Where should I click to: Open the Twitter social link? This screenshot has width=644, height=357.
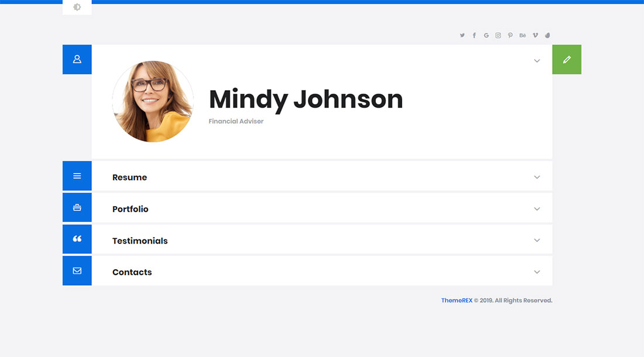pos(462,36)
